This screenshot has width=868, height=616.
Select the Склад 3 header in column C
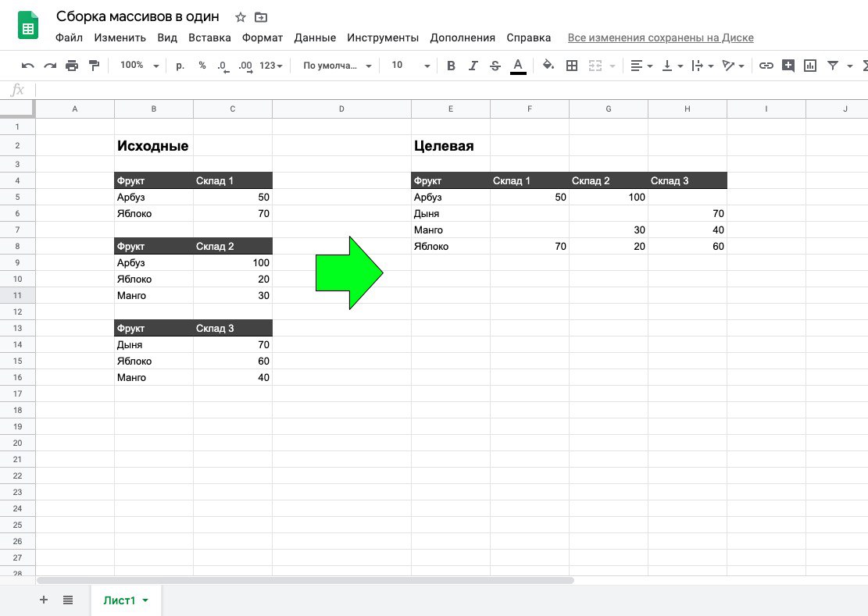pos(233,329)
